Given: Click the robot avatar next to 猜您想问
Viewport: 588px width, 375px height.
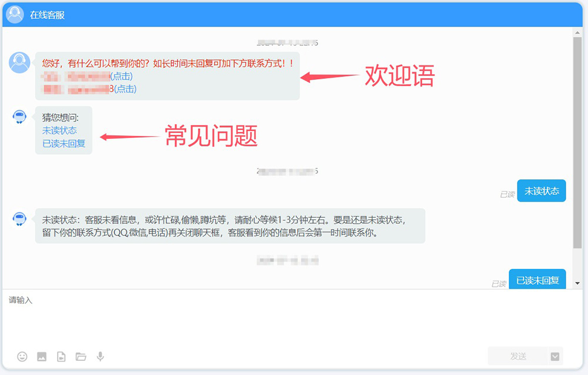Looking at the screenshot, I should pos(19,117).
